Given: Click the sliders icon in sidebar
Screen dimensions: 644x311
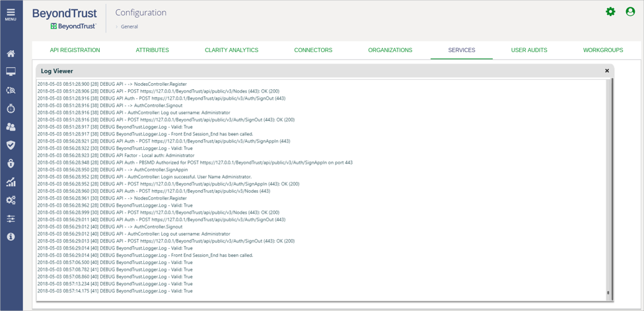Looking at the screenshot, I should tap(11, 219).
